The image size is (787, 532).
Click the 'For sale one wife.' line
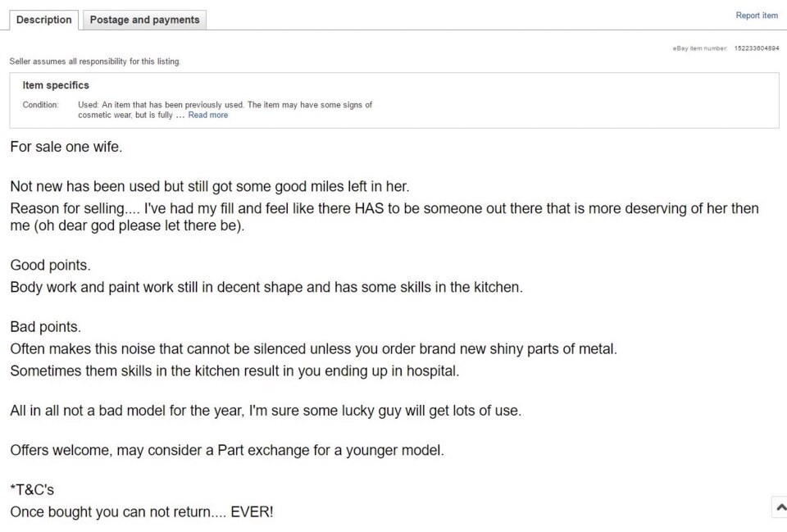(66, 147)
